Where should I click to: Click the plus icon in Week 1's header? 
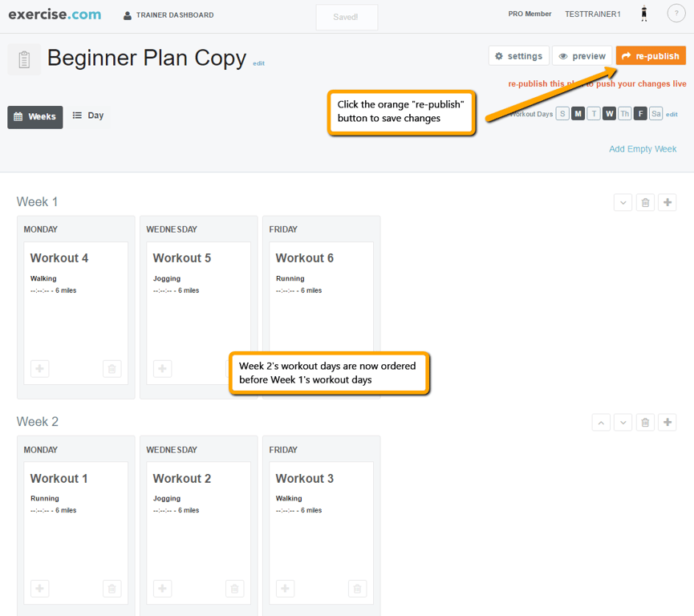tap(667, 203)
